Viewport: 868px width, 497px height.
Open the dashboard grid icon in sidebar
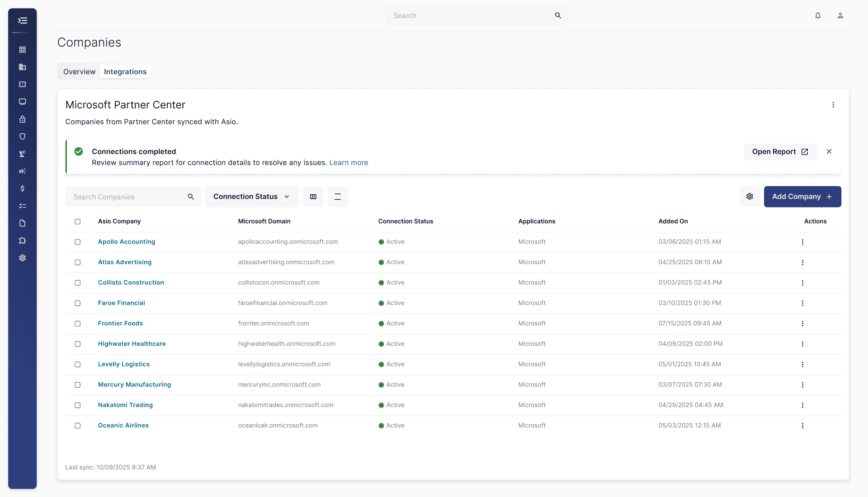pos(22,50)
